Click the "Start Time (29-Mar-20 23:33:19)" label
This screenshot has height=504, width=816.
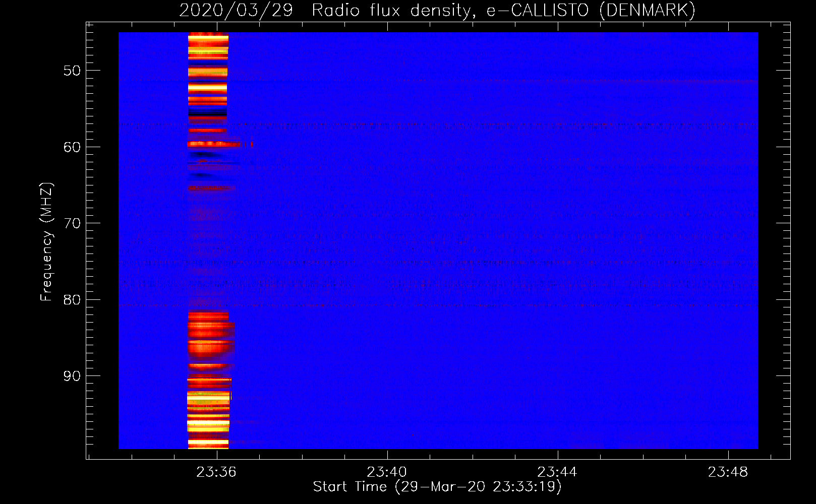(x=437, y=487)
